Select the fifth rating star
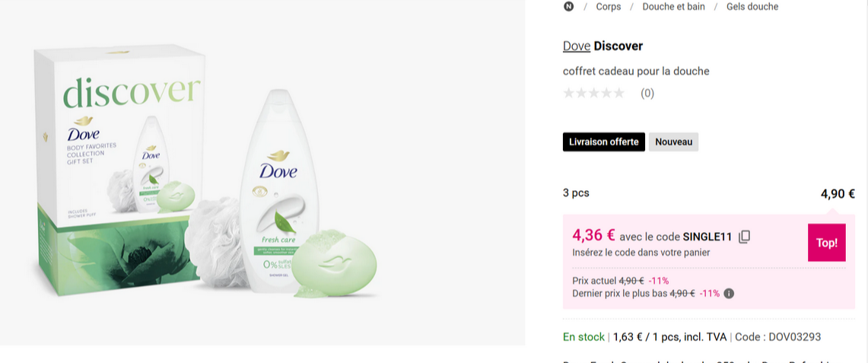 (618, 94)
